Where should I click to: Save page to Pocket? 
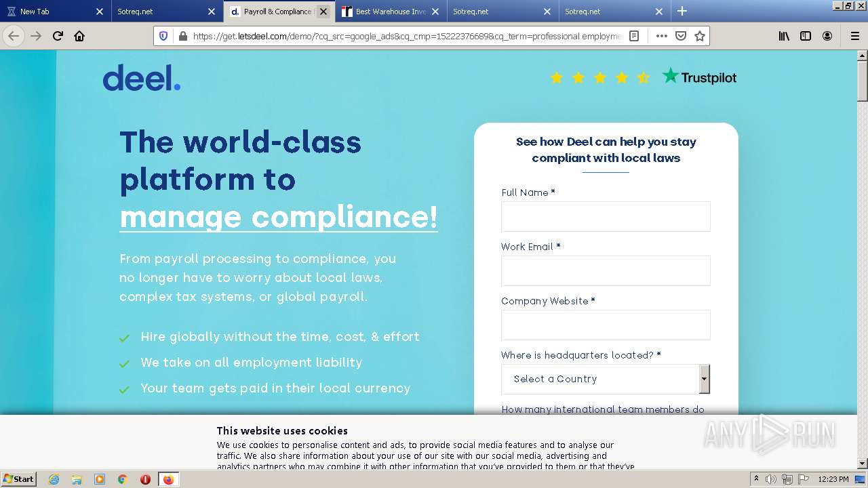(x=681, y=36)
